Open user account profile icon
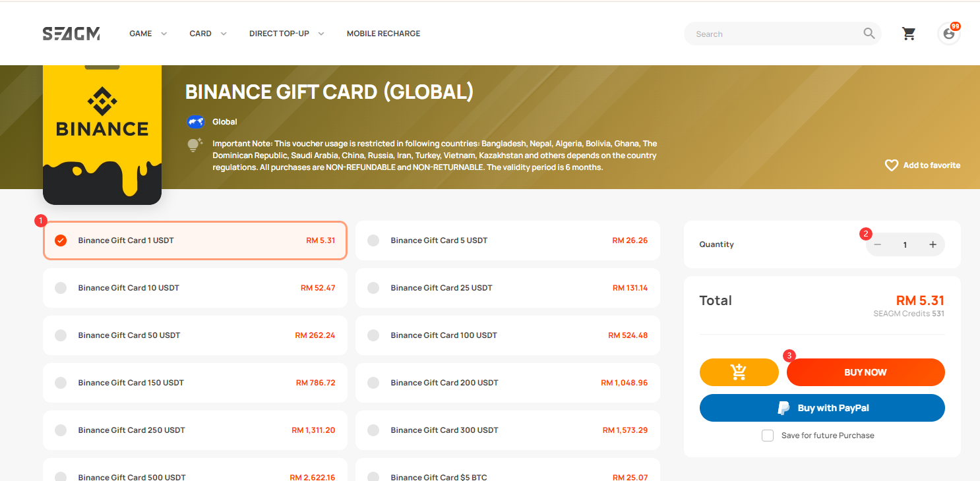The width and height of the screenshot is (980, 481). 948,34
